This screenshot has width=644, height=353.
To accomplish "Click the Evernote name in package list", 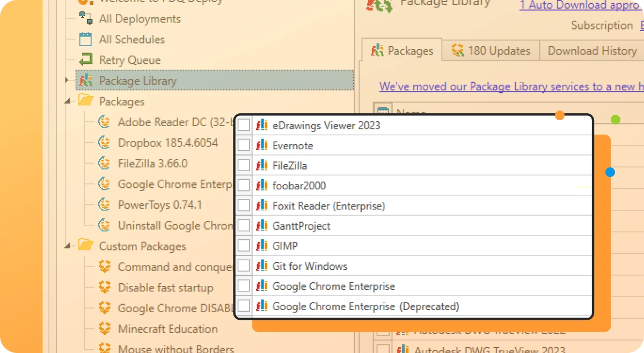I will 292,145.
